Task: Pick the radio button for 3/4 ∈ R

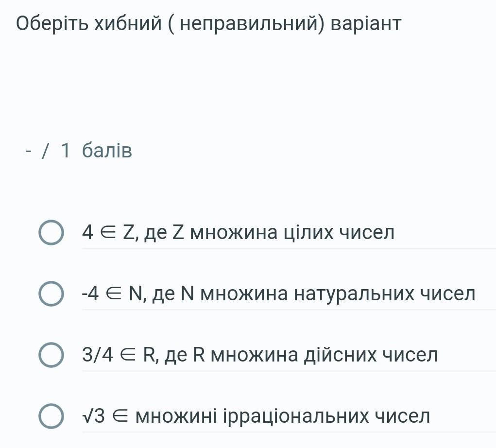Action: click(x=51, y=355)
